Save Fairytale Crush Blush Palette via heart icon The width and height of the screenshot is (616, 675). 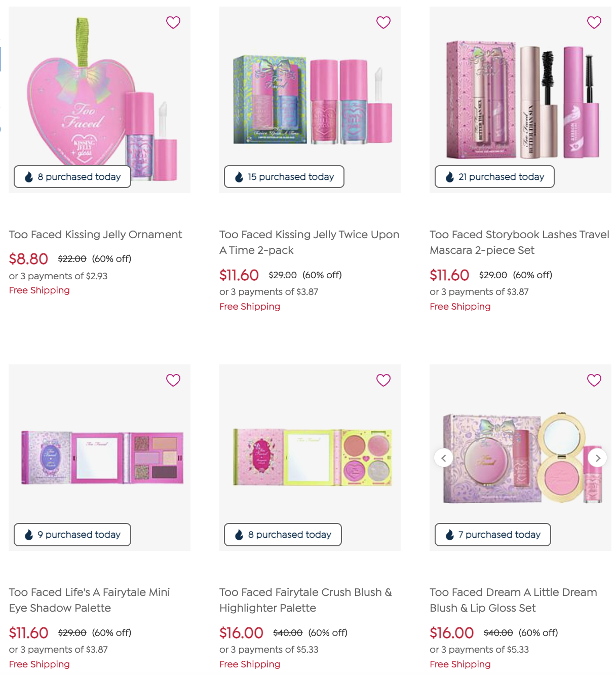point(383,380)
